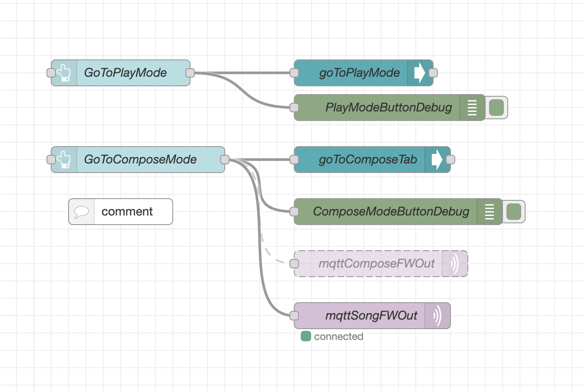The height and width of the screenshot is (392, 585).
Task: Select the GoToComposeMode node label
Action: pos(140,160)
